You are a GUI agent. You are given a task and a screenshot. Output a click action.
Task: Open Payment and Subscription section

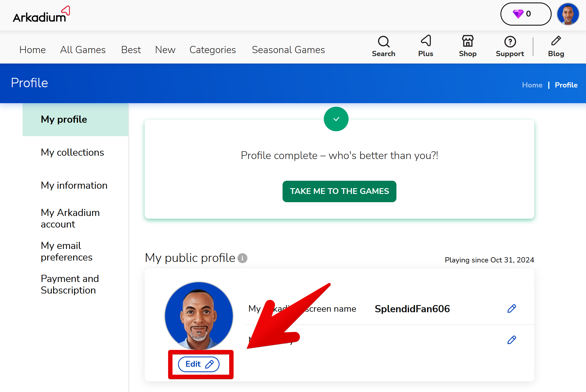70,284
